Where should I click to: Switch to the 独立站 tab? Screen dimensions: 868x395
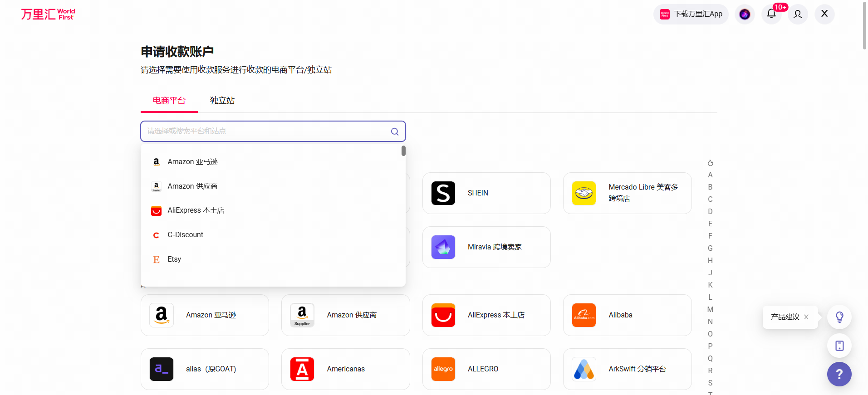coord(222,101)
